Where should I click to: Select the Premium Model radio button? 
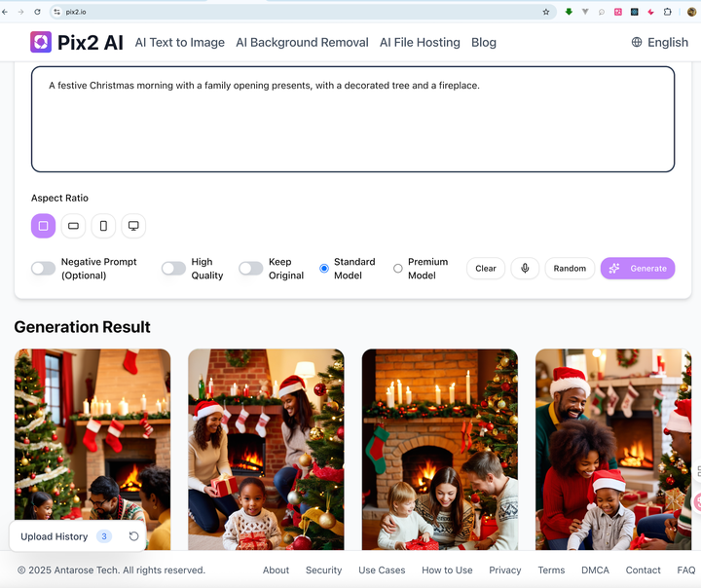tap(398, 269)
